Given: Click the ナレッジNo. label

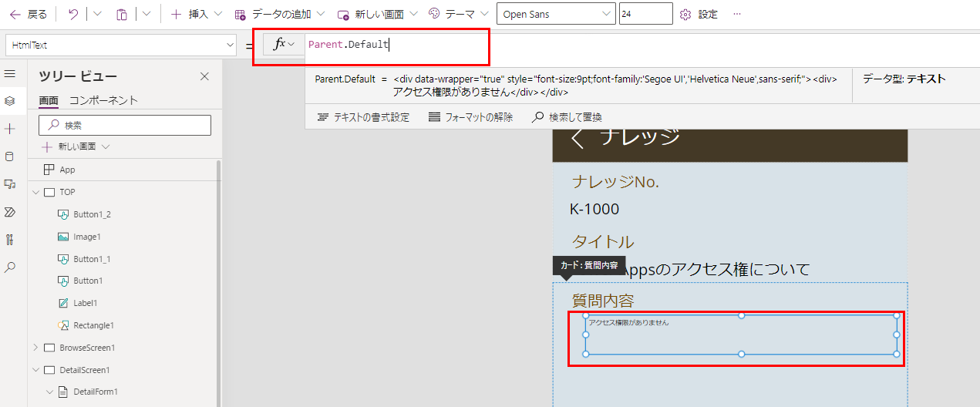Looking at the screenshot, I should tap(615, 182).
